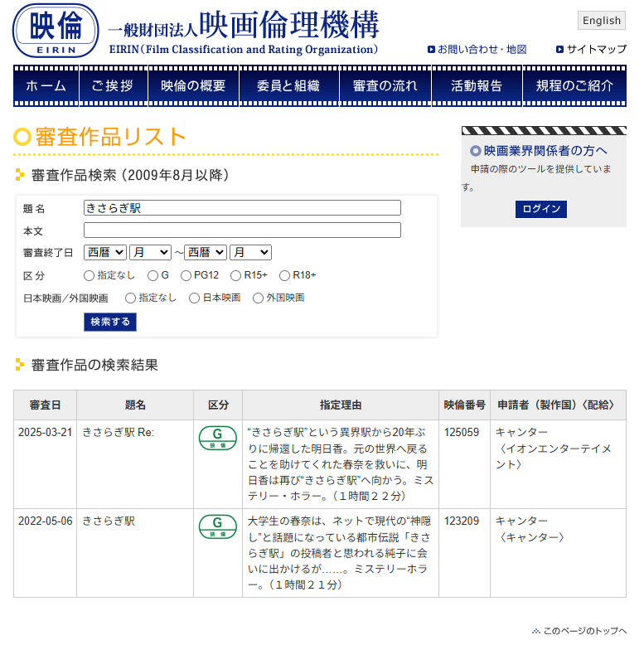
Task: Select 指定なし for 日本映画/外国映画
Action: coord(130,298)
